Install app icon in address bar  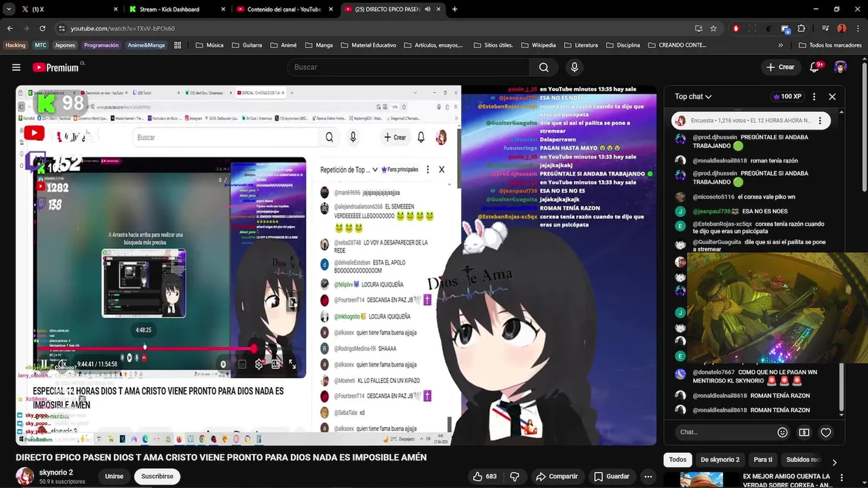point(698,28)
